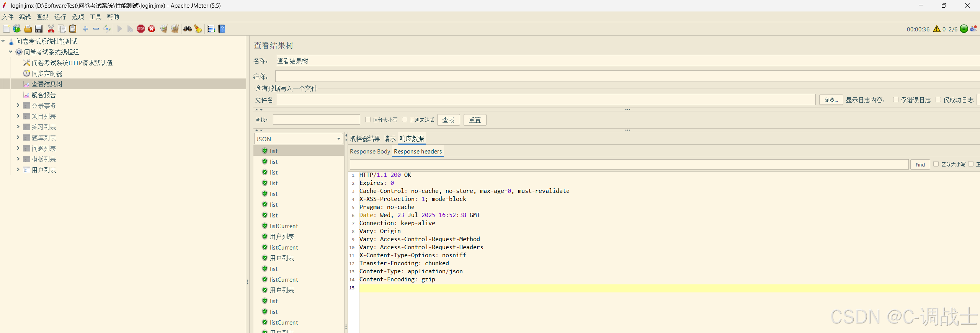Open function helper list icon

[x=211, y=29]
